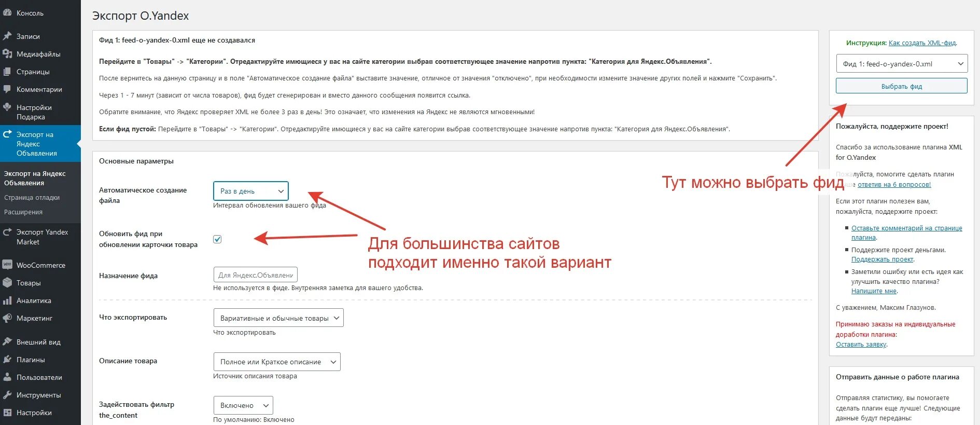This screenshot has height=425, width=980.
Task: Click the Товары box icon
Action: [7, 283]
